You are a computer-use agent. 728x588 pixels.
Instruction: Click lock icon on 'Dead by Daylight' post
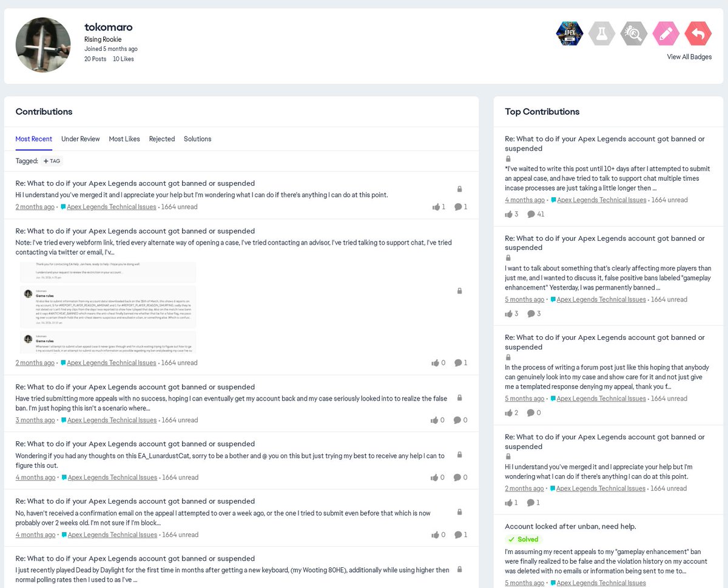pos(459,569)
